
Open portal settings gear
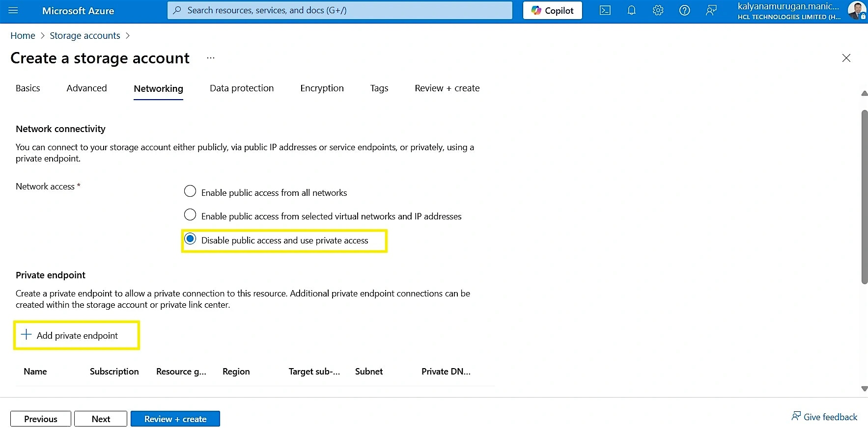tap(658, 10)
